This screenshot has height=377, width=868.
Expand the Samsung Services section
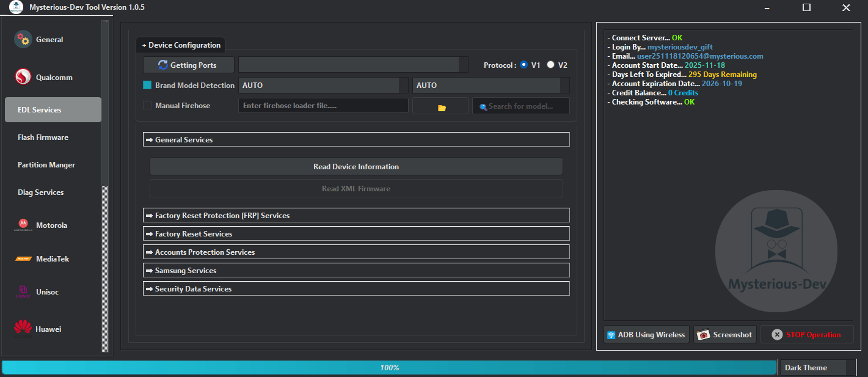(x=356, y=270)
